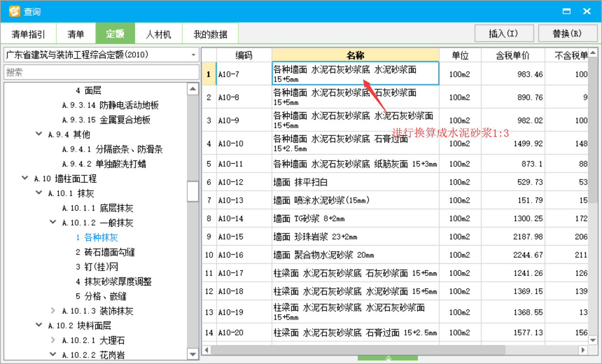Select code cell A10-7
The width and height of the screenshot is (602, 364).
tap(244, 74)
